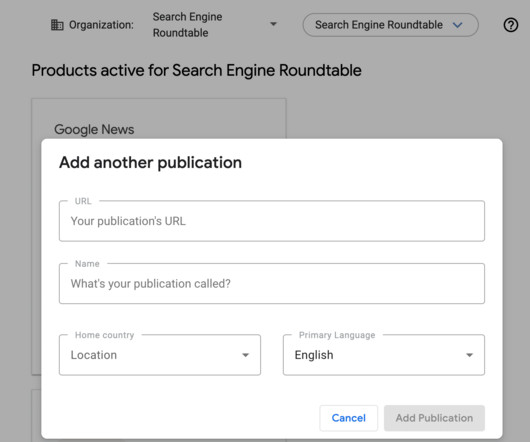This screenshot has height=442, width=530.
Task: Open the Search Engine Roundtable pill selector
Action: pos(390,25)
